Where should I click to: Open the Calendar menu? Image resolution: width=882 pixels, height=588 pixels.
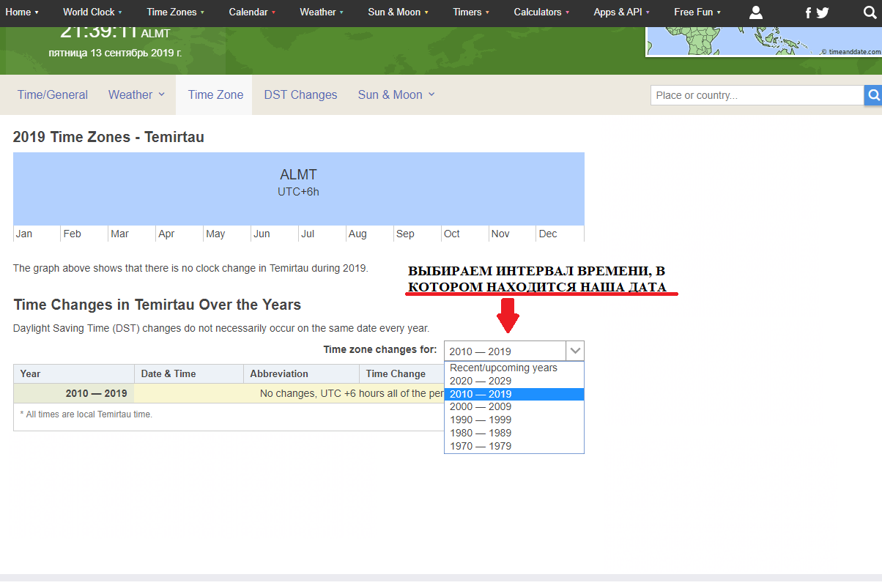252,12
